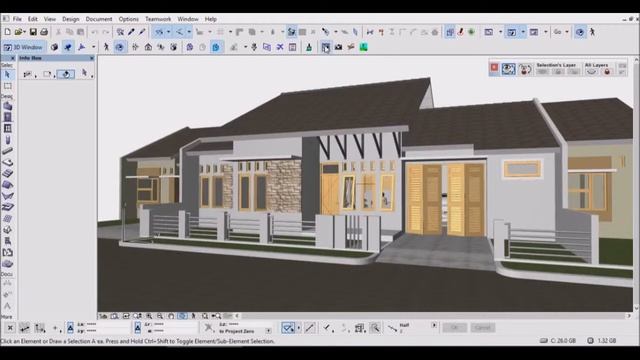Image resolution: width=640 pixels, height=360 pixels.
Task: Toggle the highlighted layers icon in top toolbar
Action: point(450,32)
